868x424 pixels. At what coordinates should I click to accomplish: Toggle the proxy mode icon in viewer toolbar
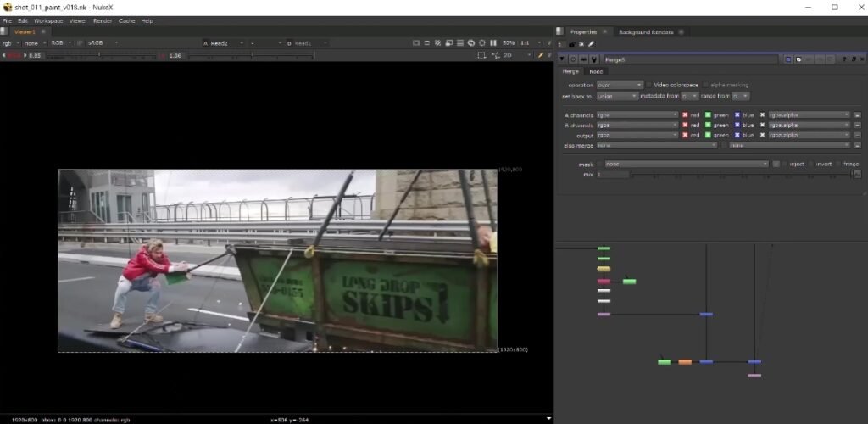427,42
